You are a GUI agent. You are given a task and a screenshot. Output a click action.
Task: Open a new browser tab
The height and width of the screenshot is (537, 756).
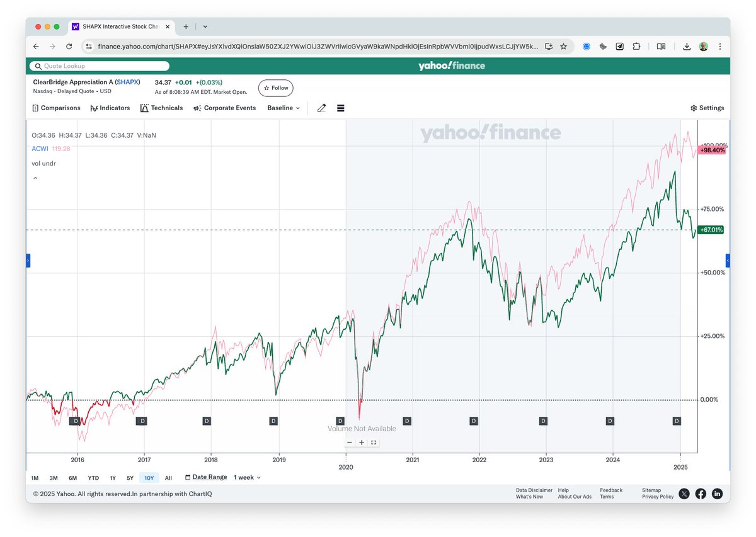(186, 27)
